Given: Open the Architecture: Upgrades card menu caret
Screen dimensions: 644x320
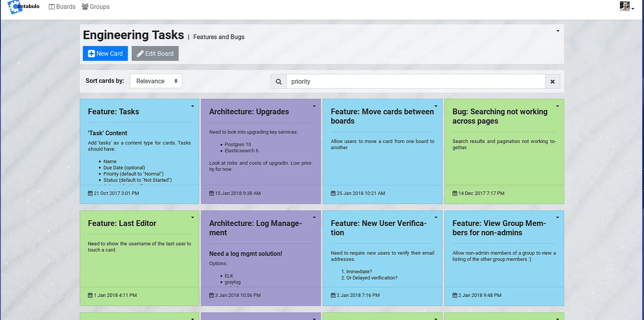Looking at the screenshot, I should pos(314,106).
